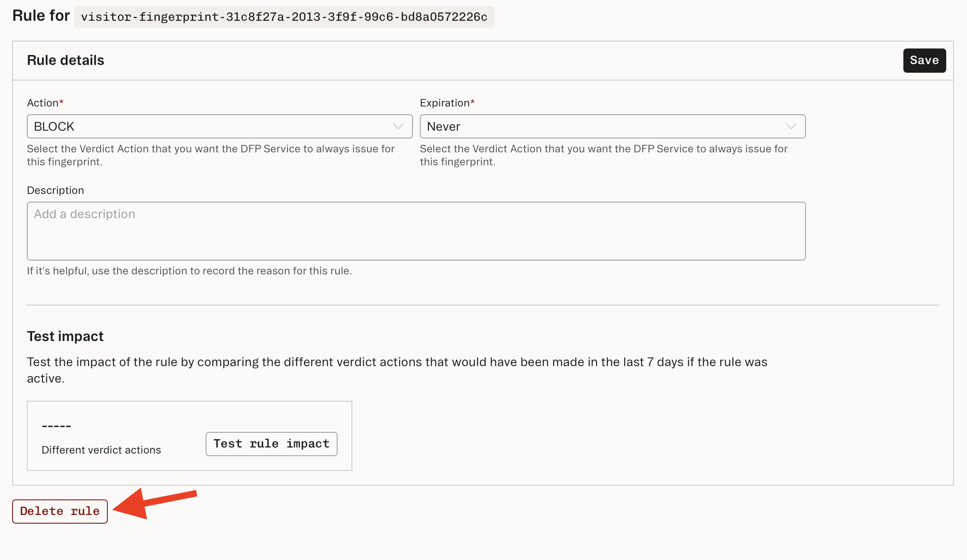Click the Different verdict actions result box
The width and height of the screenshot is (967, 560).
(x=190, y=435)
